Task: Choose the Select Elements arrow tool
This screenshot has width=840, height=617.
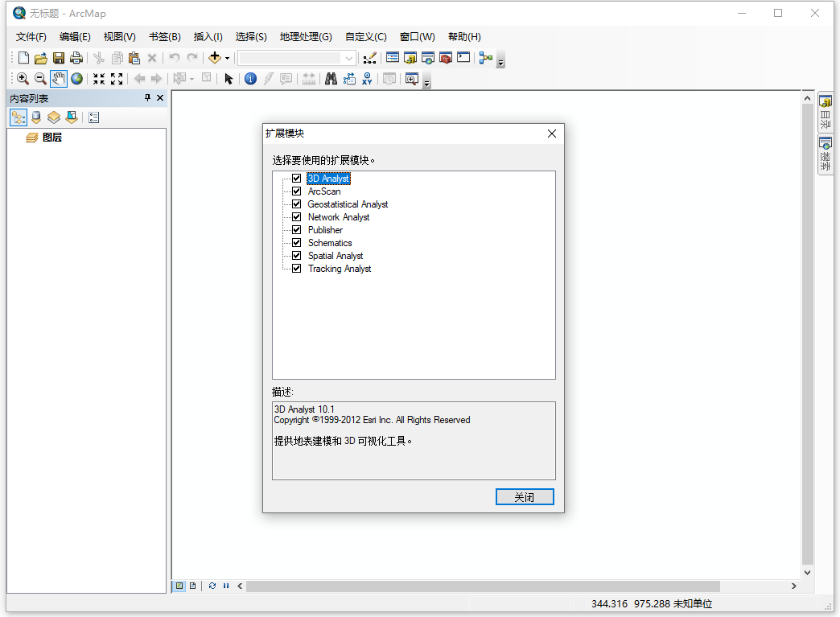Action: point(229,79)
